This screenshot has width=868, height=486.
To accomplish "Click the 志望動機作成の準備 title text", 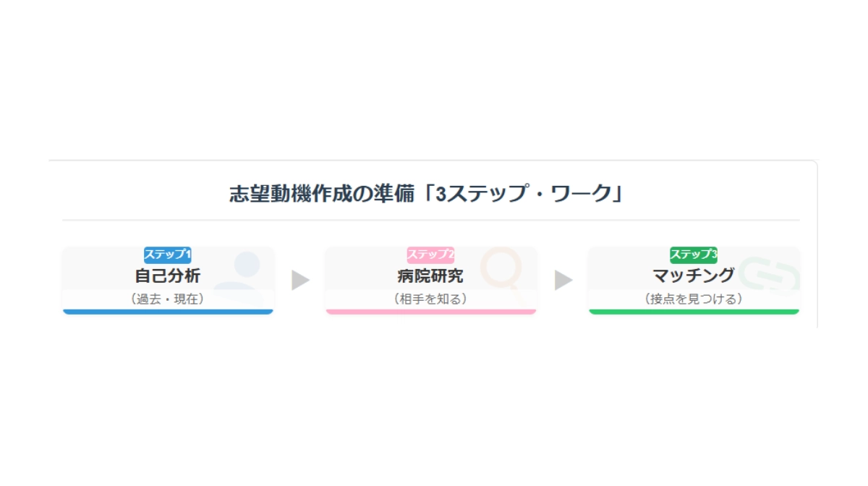I will click(323, 195).
